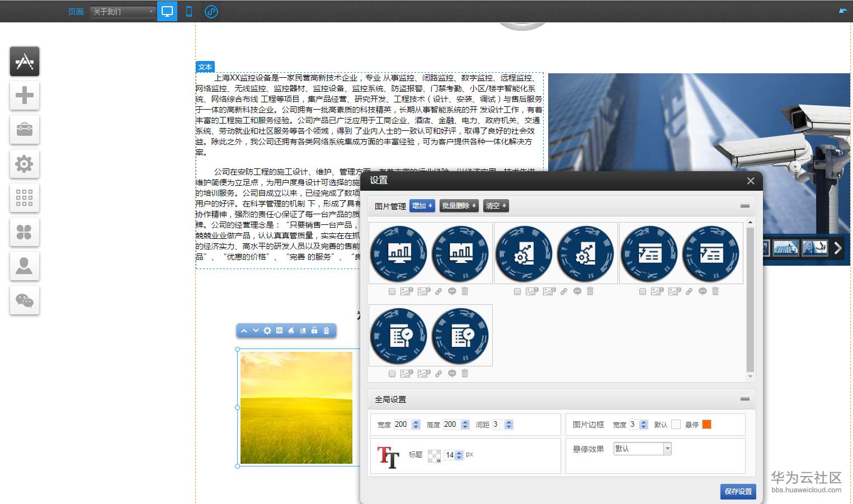Adjust the title font size stepper
853x504 pixels.
click(x=459, y=455)
